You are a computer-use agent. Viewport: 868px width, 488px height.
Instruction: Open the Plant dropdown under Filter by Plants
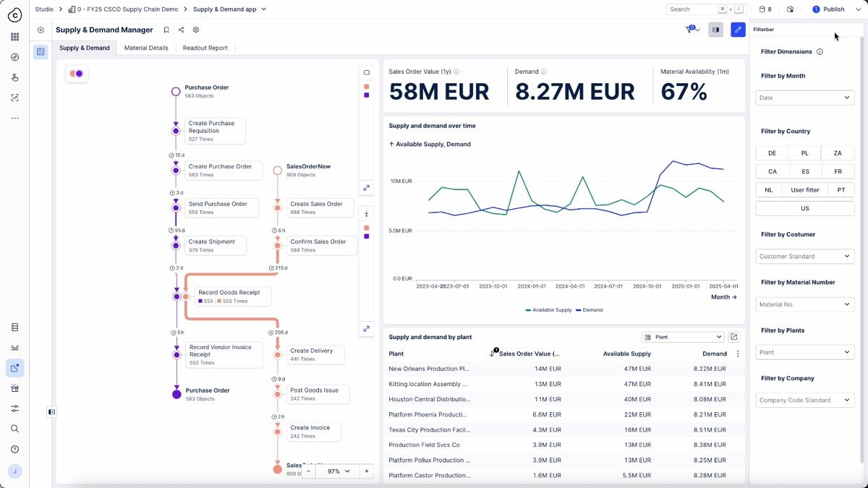pos(805,352)
